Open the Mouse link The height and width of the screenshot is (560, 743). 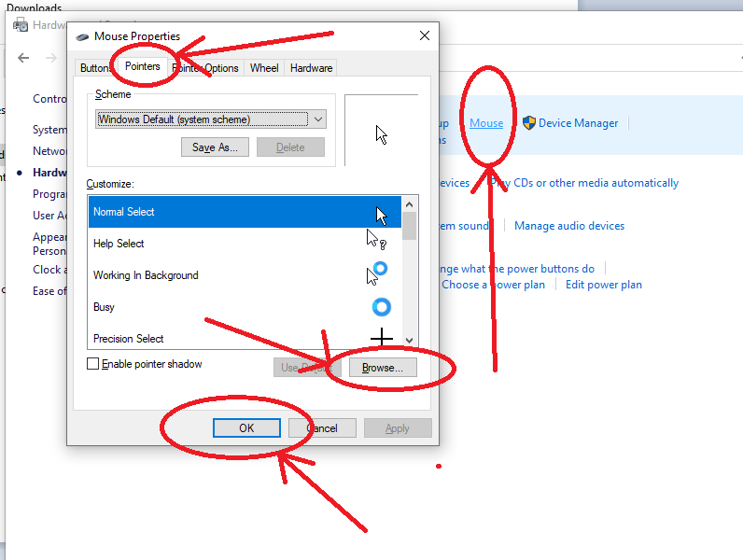[x=486, y=123]
